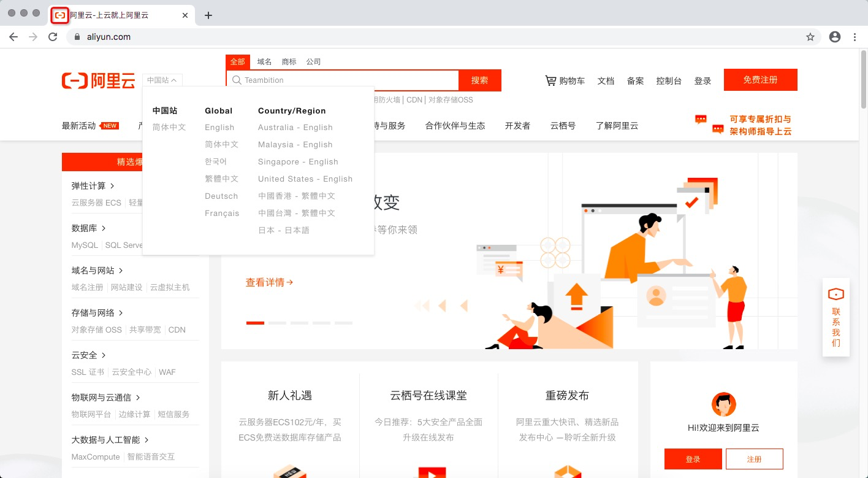
Task: Click the 注册 button in the welcome card
Action: click(754, 459)
